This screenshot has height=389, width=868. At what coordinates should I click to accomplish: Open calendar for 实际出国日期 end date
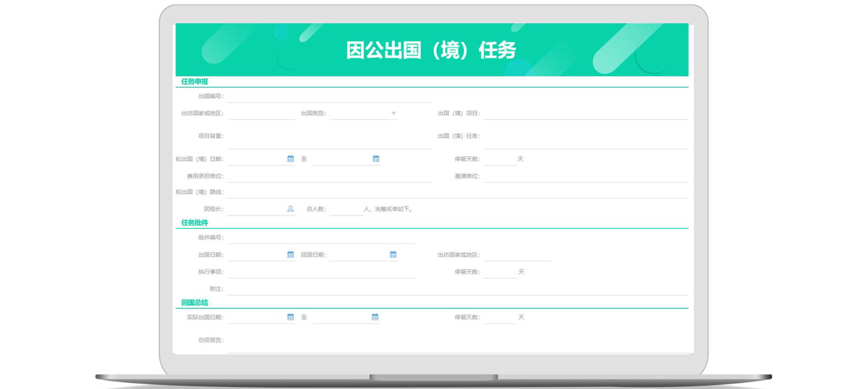pyautogui.click(x=375, y=317)
